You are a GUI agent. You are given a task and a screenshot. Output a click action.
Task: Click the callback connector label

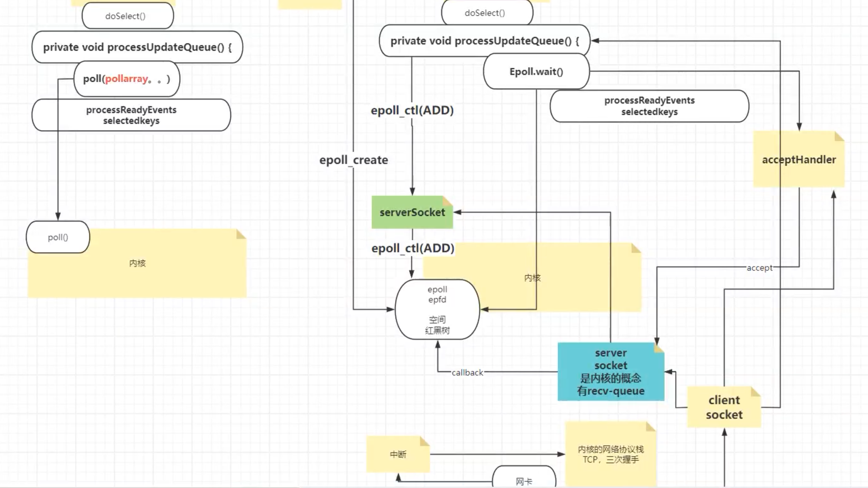467,373
